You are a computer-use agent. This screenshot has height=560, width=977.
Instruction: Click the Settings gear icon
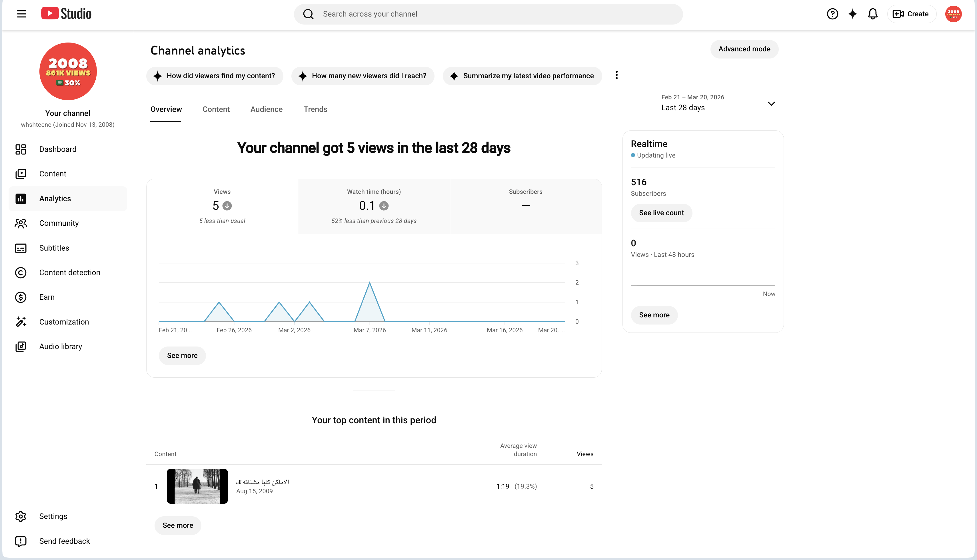point(21,517)
